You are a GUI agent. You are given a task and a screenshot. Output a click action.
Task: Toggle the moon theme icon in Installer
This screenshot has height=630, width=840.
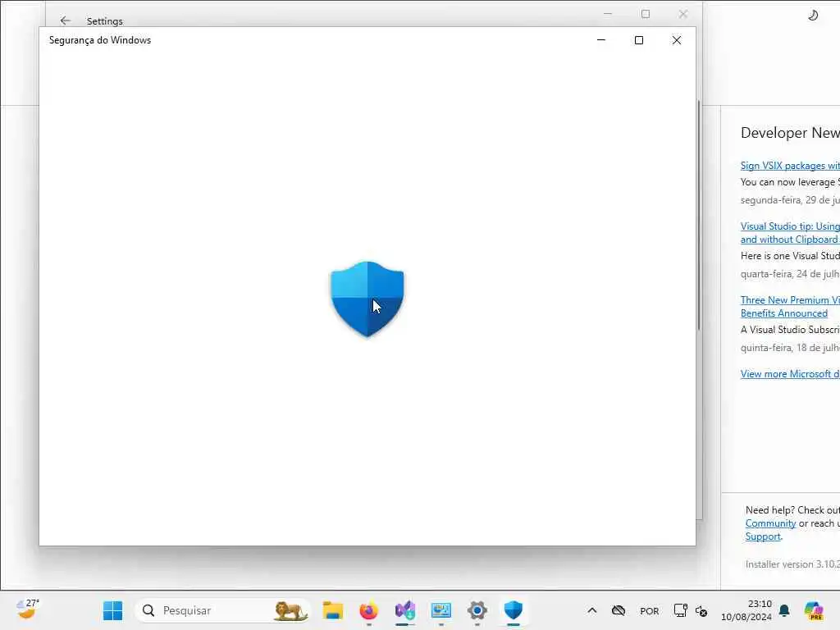[813, 15]
